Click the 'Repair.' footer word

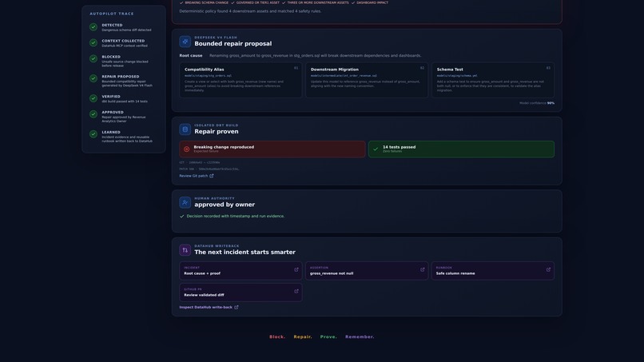point(303,337)
